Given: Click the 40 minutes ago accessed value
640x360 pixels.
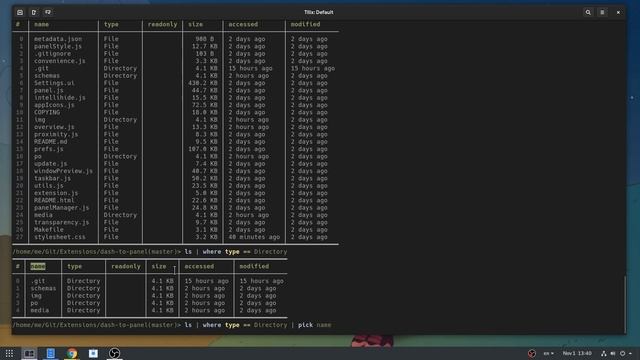Looking at the screenshot, I should [x=254, y=238].
